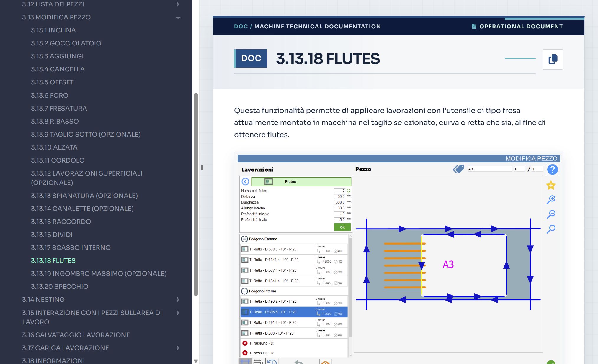598x364 pixels.
Task: Open 3.13.8 Ribasso page
Action: coord(55,121)
